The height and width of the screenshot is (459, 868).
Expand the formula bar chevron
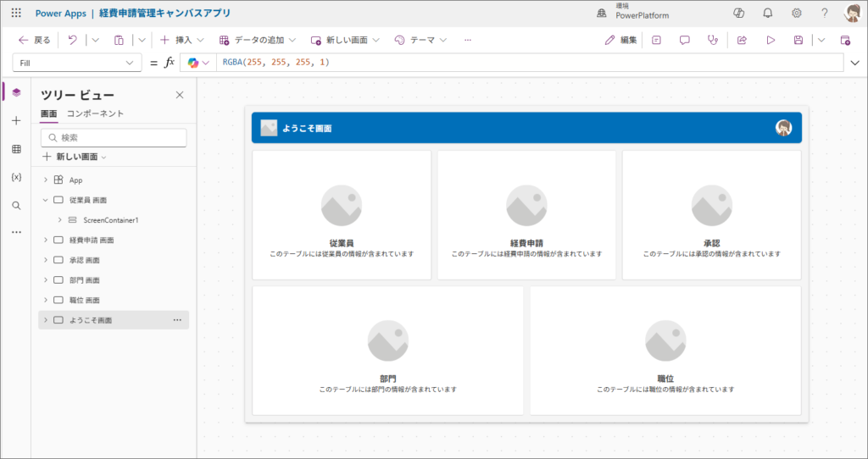point(854,63)
